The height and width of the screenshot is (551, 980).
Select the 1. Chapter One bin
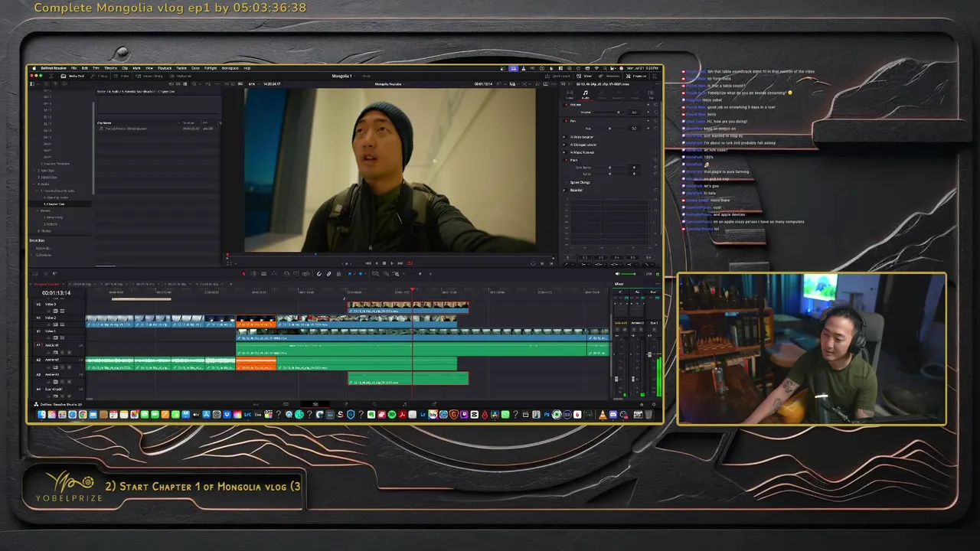coord(55,204)
